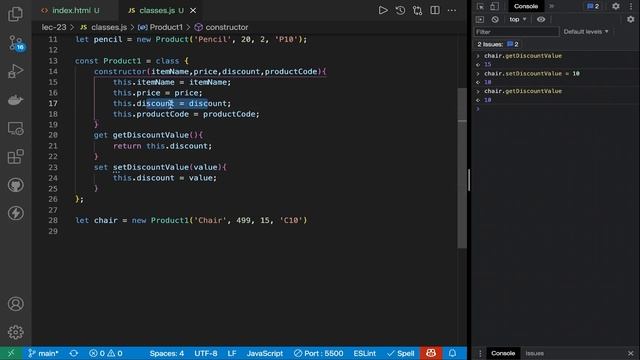Open the Extensions view

point(16,157)
